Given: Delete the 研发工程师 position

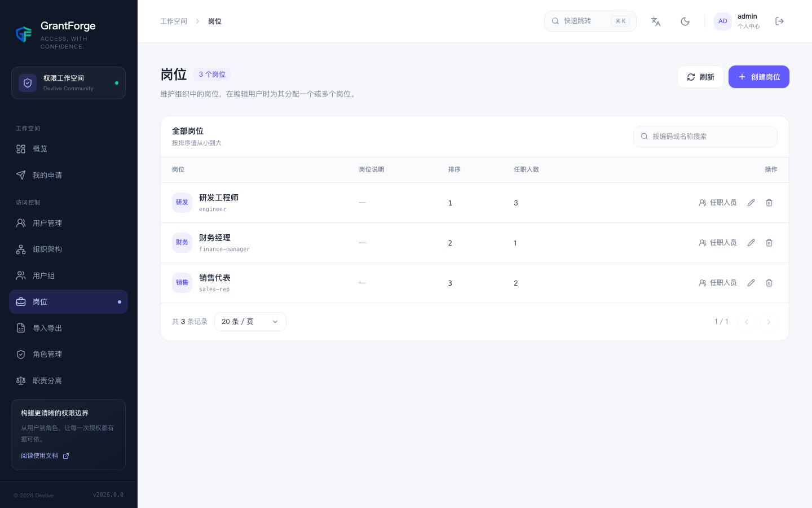Looking at the screenshot, I should pos(769,203).
